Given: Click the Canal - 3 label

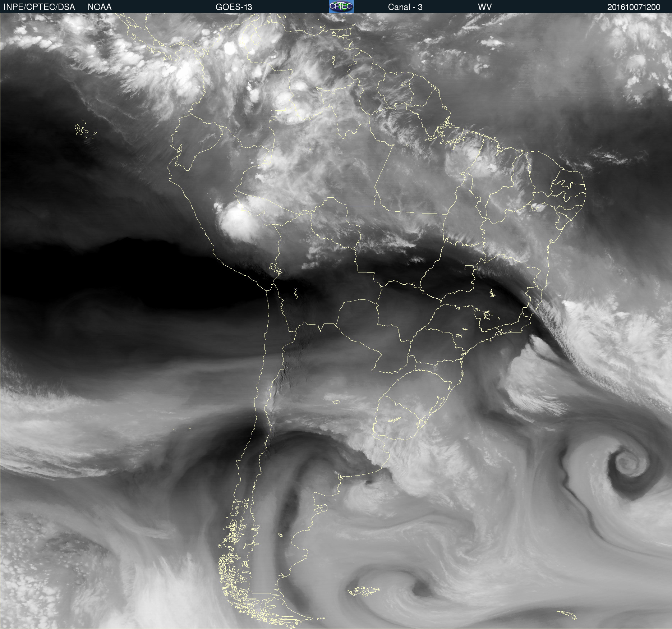Looking at the screenshot, I should pyautogui.click(x=405, y=7).
